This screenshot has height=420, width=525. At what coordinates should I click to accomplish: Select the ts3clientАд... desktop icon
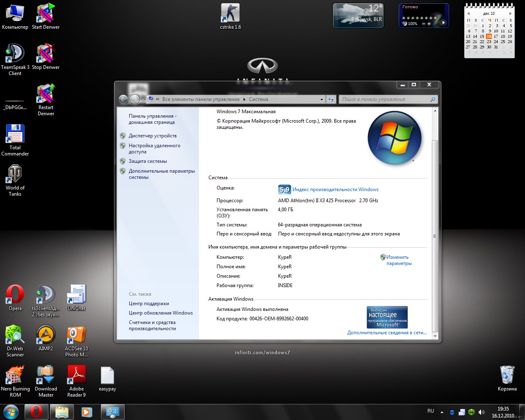tap(46, 301)
